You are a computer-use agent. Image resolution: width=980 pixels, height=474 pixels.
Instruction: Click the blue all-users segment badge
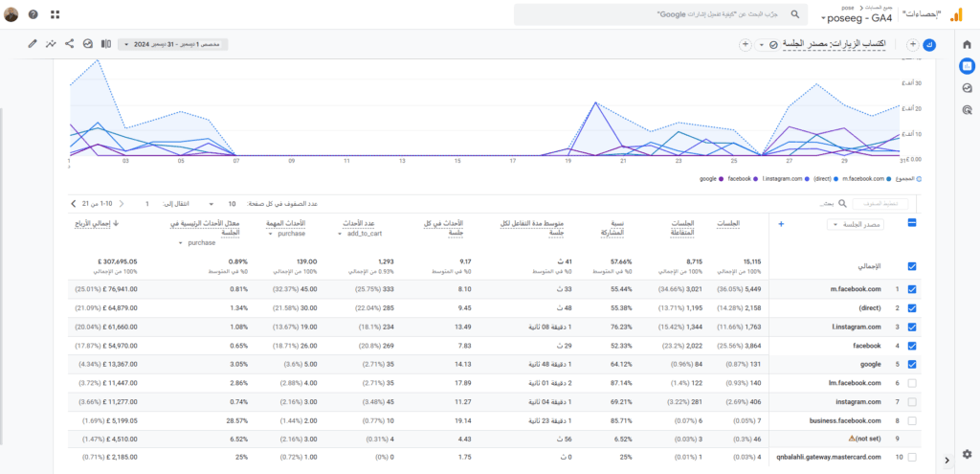pos(930,44)
